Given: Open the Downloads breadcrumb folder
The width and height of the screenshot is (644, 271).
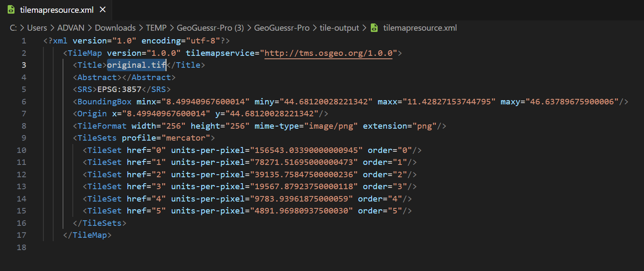Looking at the screenshot, I should [115, 28].
